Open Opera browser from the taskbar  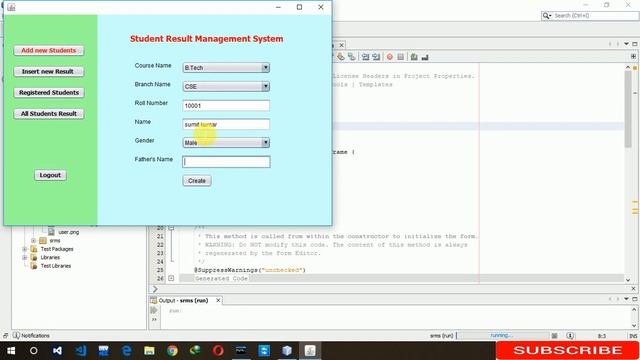coord(218,351)
